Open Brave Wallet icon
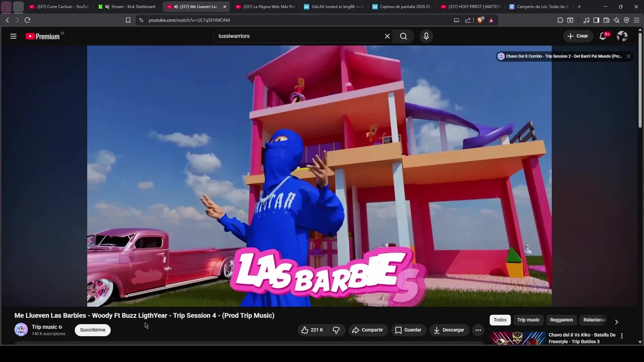The width and height of the screenshot is (644, 362). 606,20
